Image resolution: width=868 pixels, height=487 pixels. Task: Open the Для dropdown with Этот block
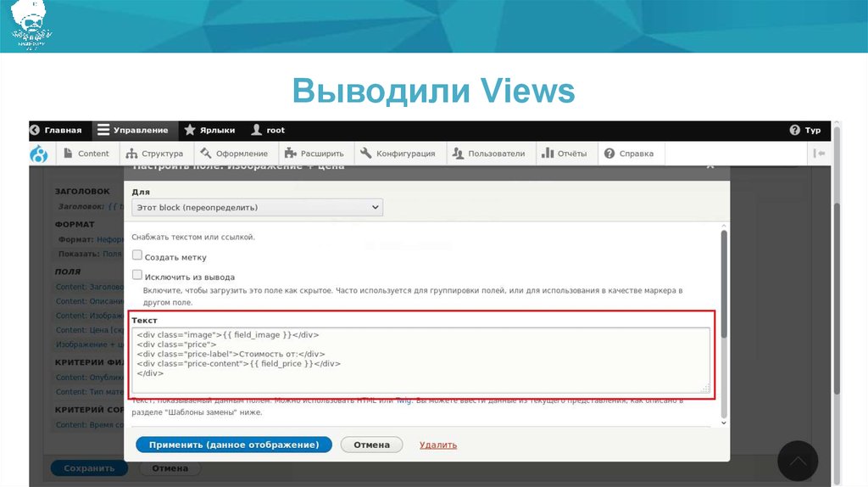pos(258,207)
